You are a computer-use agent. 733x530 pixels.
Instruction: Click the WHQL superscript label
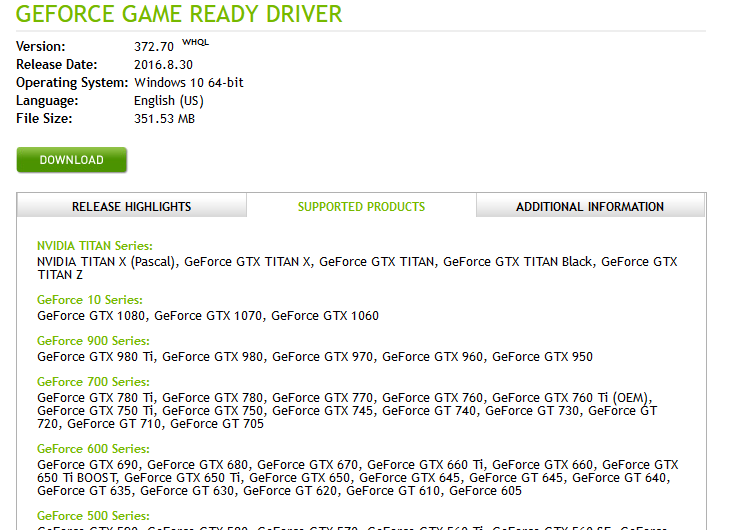pyautogui.click(x=195, y=43)
